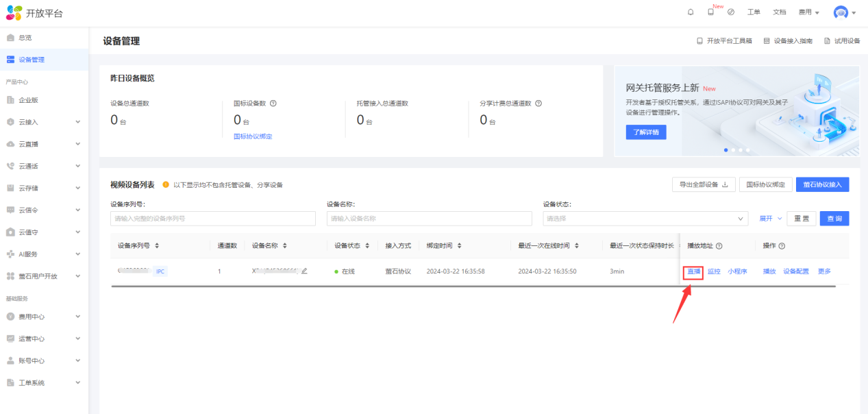This screenshot has height=414, width=868.
Task: Go to 总览 in the sidebar
Action: [x=25, y=38]
